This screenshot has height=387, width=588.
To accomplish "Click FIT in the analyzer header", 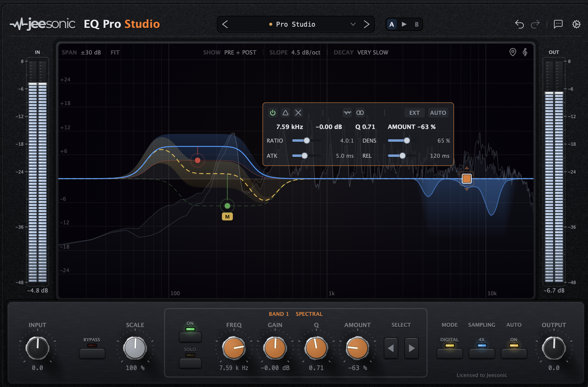I will coord(115,52).
